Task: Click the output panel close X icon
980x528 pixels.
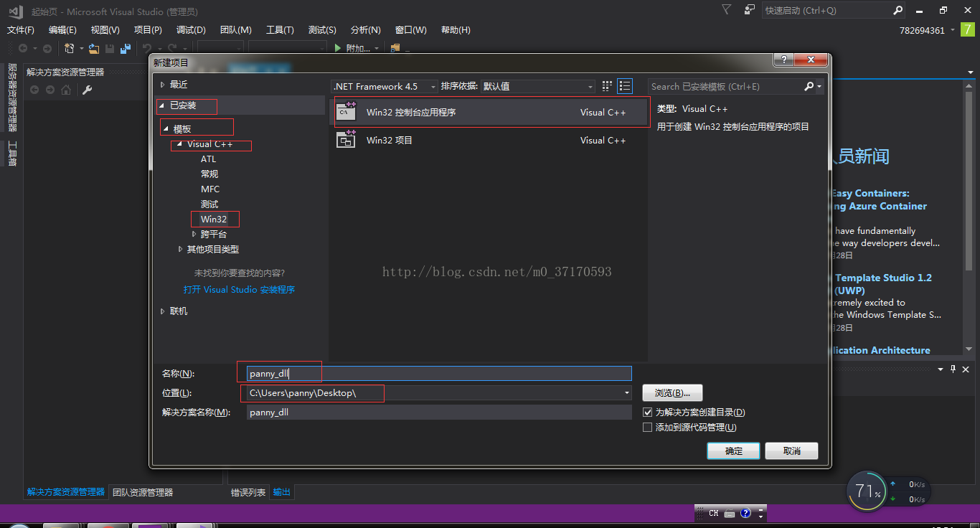Action: pos(966,369)
